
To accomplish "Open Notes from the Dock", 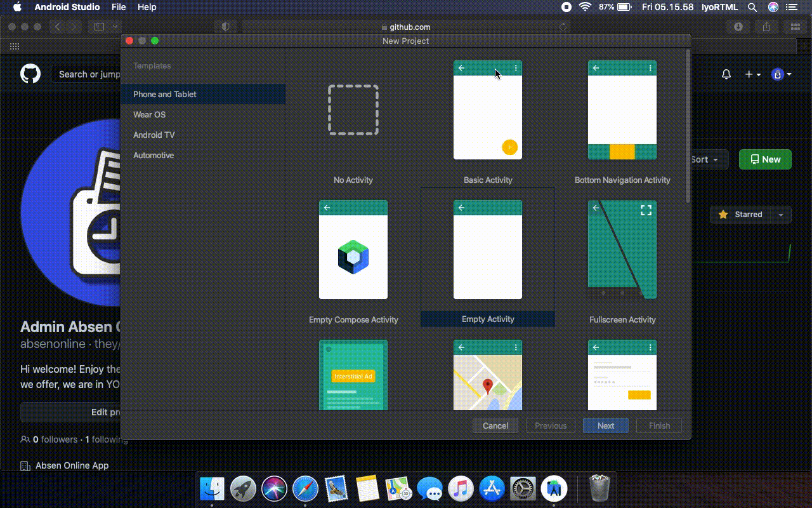I will (367, 489).
